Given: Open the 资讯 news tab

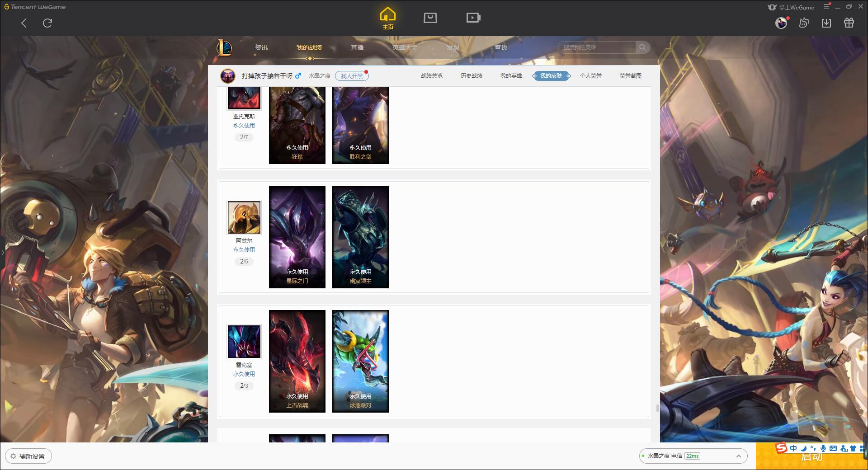Looking at the screenshot, I should click(x=261, y=47).
